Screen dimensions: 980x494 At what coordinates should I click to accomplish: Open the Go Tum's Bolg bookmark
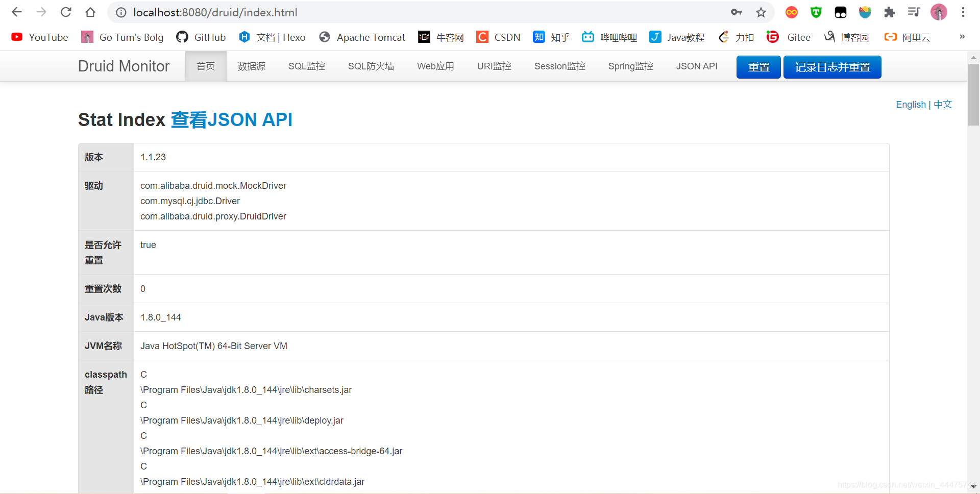click(x=122, y=37)
